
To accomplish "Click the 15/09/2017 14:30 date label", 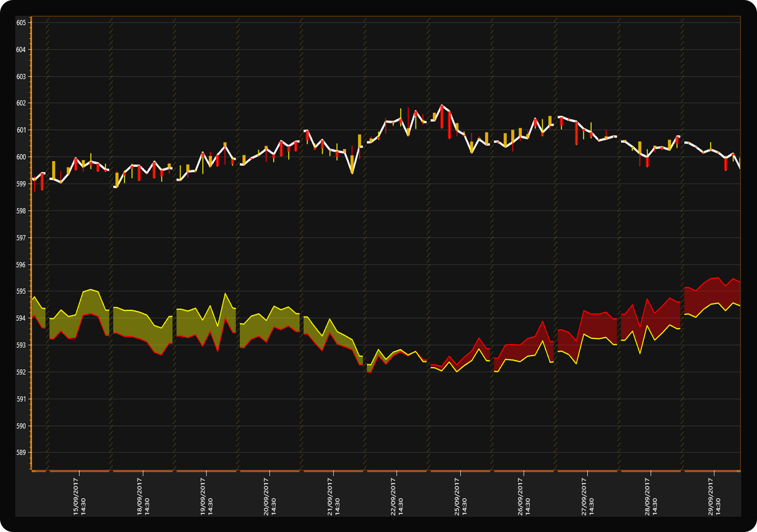I will point(79,496).
